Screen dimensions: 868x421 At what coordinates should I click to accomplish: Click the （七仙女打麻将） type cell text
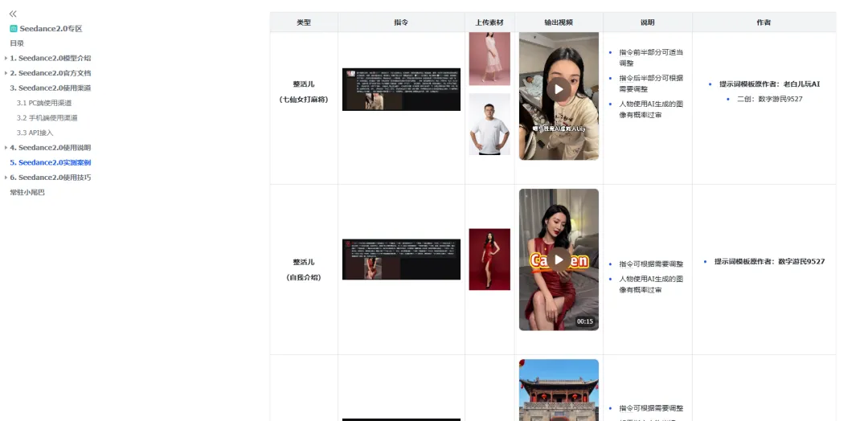coord(304,100)
